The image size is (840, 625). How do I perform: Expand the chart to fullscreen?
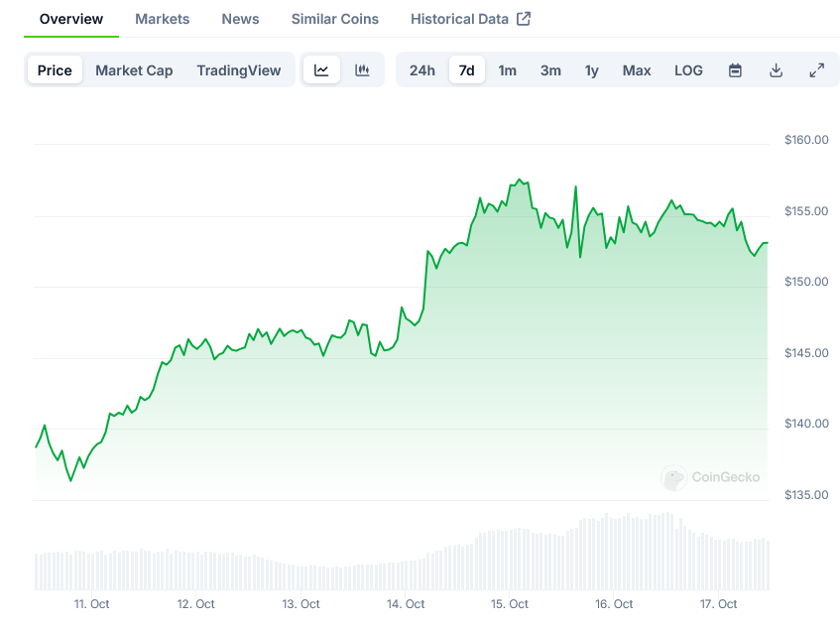pyautogui.click(x=817, y=70)
